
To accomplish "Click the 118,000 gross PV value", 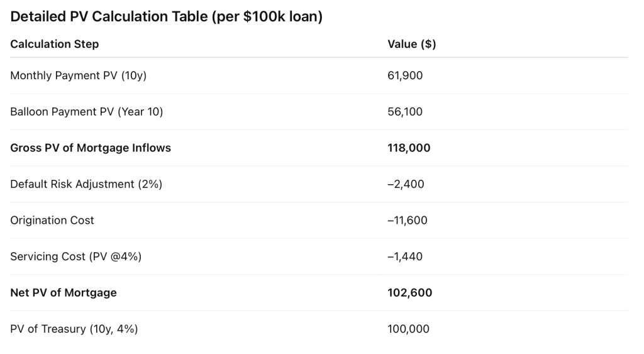I will tap(409, 148).
